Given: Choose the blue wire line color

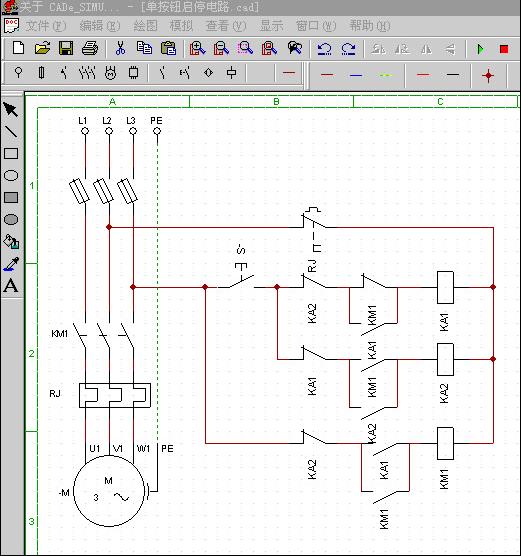Looking at the screenshot, I should (356, 75).
